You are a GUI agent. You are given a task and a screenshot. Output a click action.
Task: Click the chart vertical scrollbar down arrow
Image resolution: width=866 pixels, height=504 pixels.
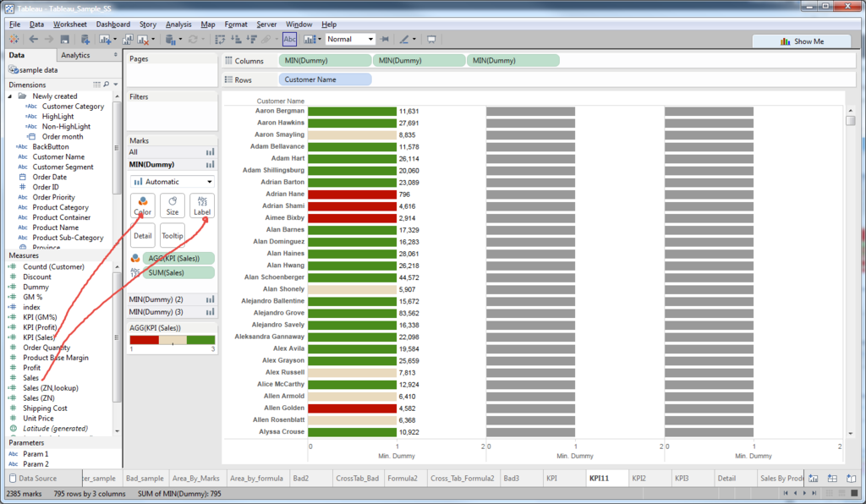point(851,434)
